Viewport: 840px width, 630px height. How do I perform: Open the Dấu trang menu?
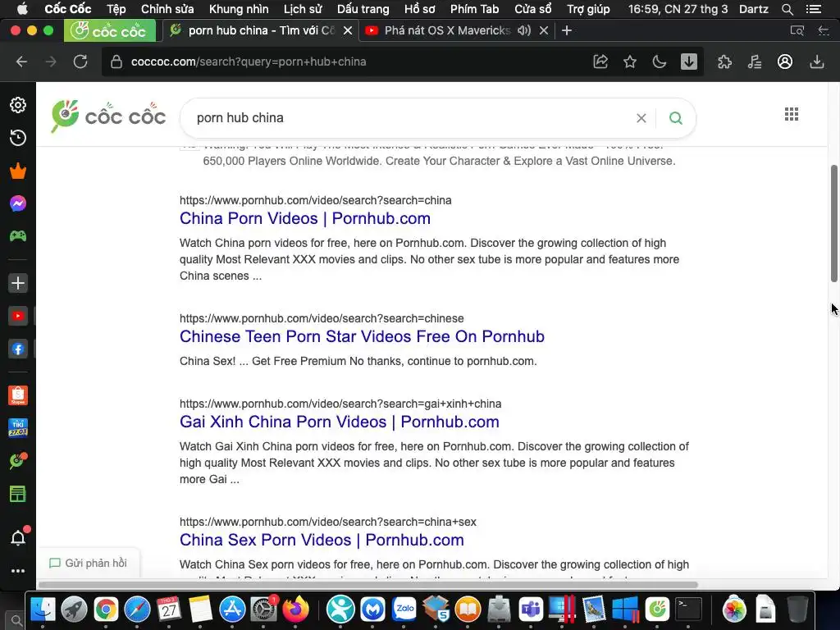[363, 9]
